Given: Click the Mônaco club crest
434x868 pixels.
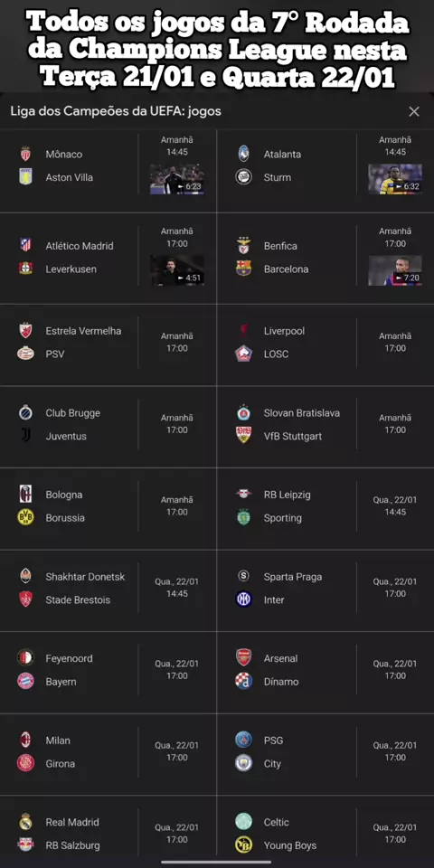Looking at the screenshot, I should click(25, 154).
